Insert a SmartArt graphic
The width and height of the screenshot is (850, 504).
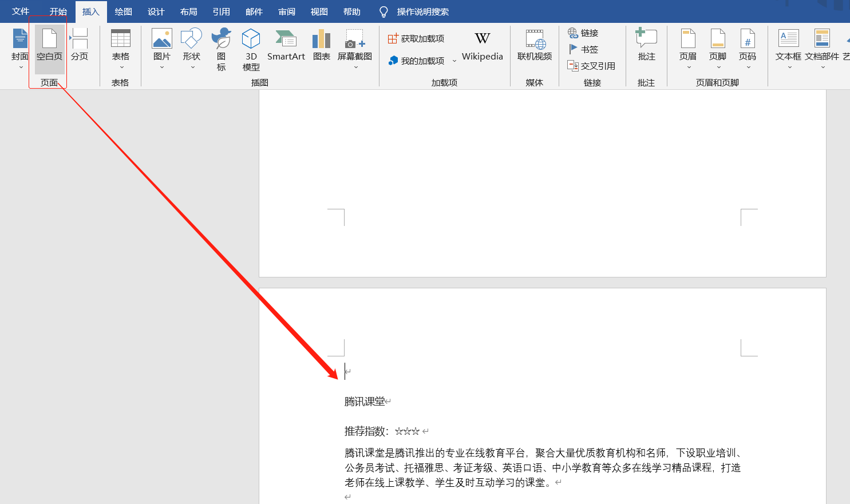[286, 46]
